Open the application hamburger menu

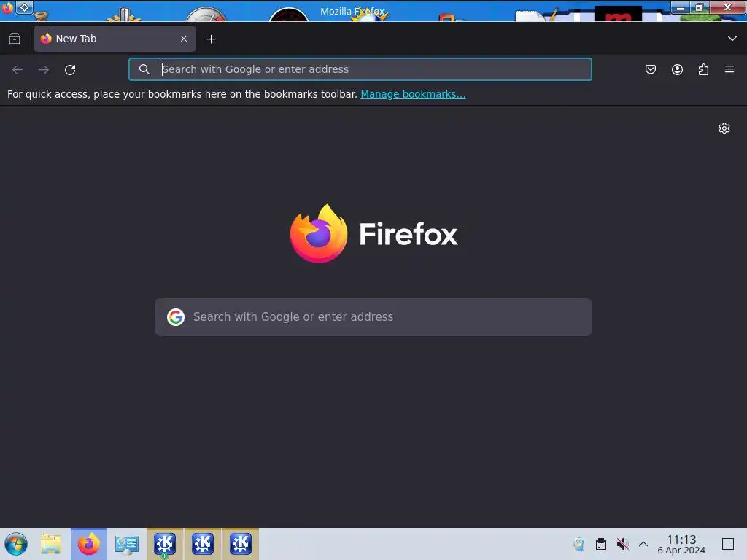tap(729, 69)
